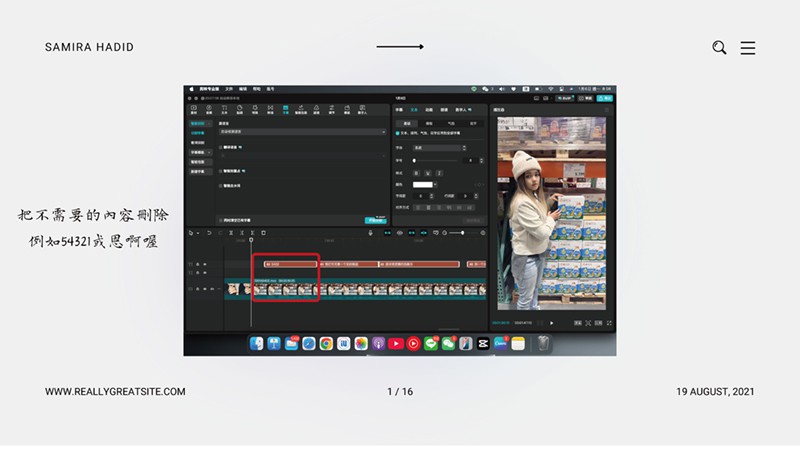Click the teal export button at top right
Viewport: 800px width, 450px height.
tap(603, 98)
